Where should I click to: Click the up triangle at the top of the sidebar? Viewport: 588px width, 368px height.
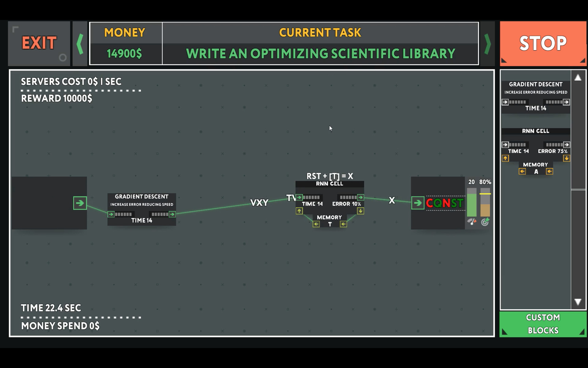pos(578,78)
